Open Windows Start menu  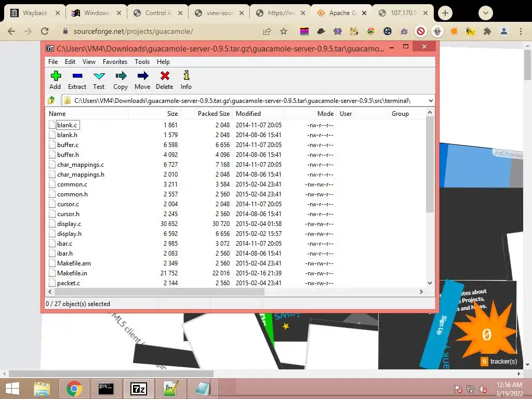[x=12, y=389]
